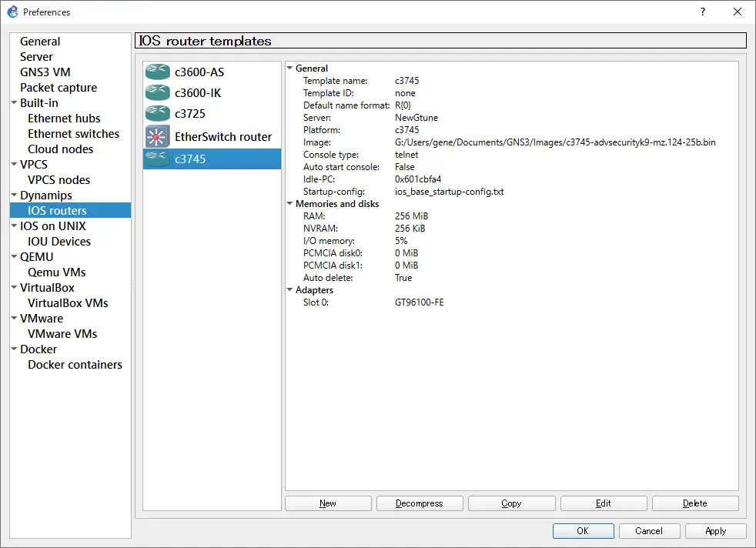Image resolution: width=756 pixels, height=548 pixels.
Task: Click the Default name format value R{0}
Action: tap(403, 105)
